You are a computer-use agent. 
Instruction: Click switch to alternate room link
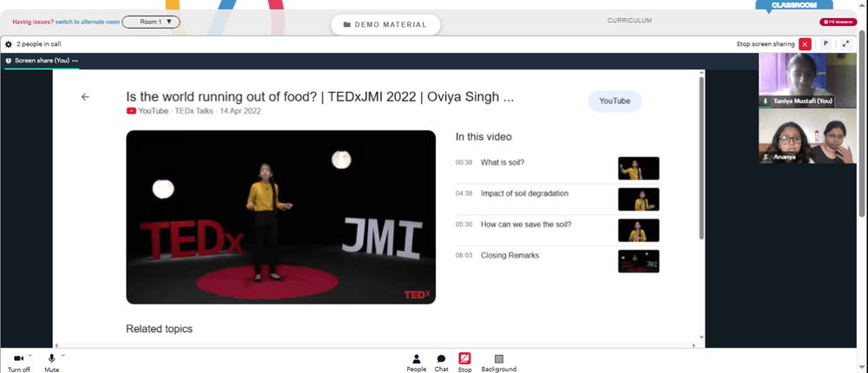(88, 23)
